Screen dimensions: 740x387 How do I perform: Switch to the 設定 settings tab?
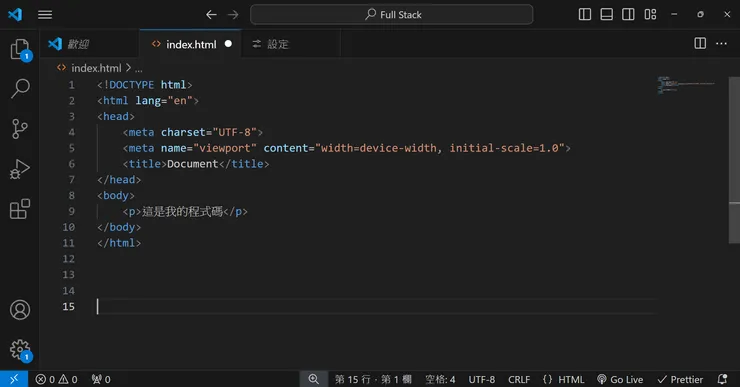(290, 44)
